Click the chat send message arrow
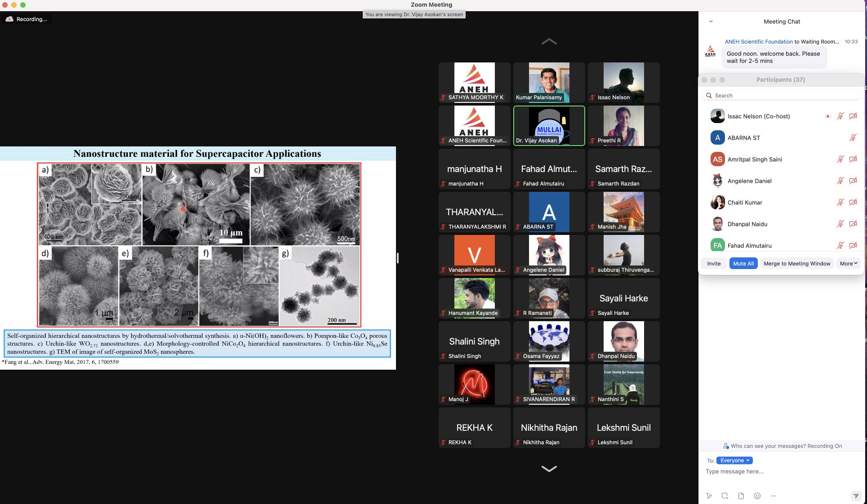The height and width of the screenshot is (504, 867). [x=856, y=496]
